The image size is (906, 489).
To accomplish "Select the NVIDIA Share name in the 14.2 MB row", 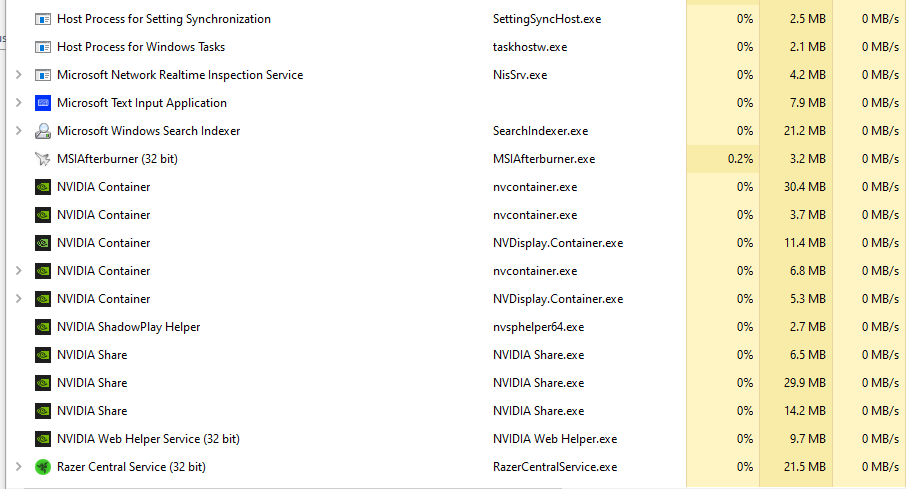I will click(x=92, y=411).
